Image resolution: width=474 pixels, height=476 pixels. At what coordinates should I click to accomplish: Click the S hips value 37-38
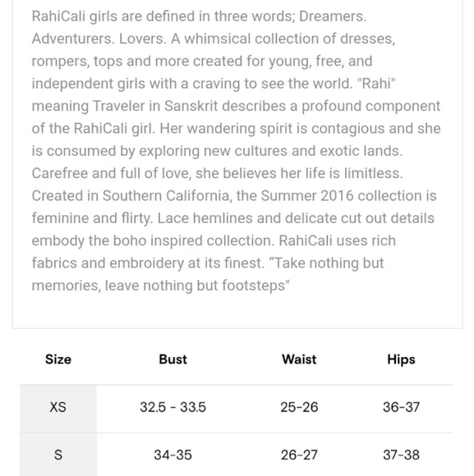pyautogui.click(x=401, y=455)
